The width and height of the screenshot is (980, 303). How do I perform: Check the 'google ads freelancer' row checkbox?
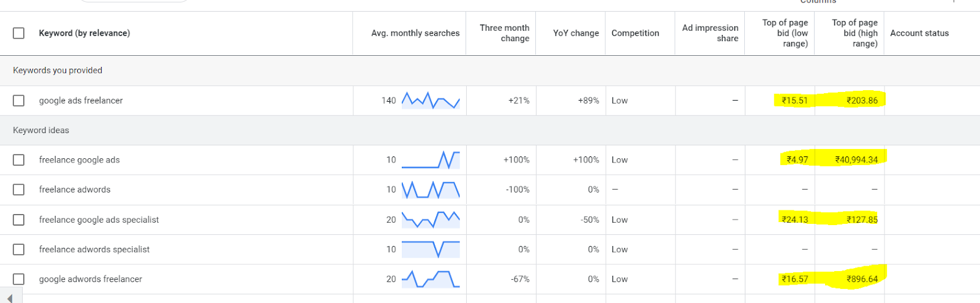click(19, 101)
